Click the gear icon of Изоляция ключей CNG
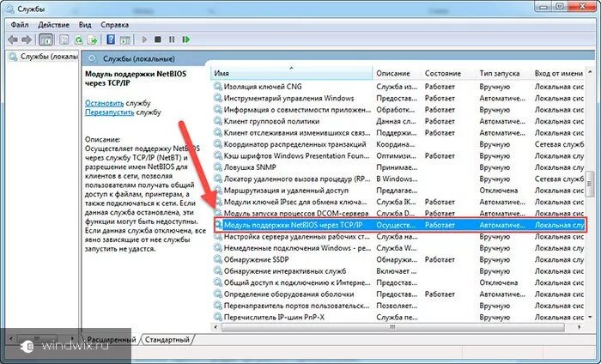The image size is (601, 364). coord(218,87)
